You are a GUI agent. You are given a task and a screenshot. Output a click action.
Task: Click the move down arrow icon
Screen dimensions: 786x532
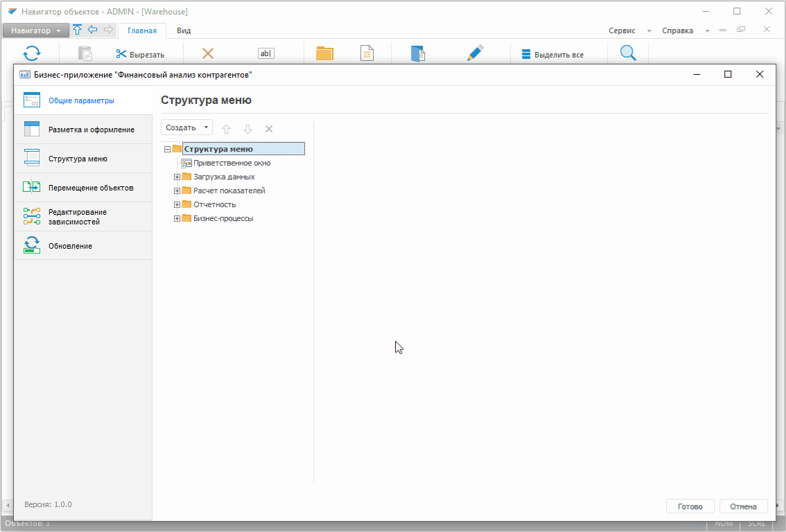(x=247, y=129)
